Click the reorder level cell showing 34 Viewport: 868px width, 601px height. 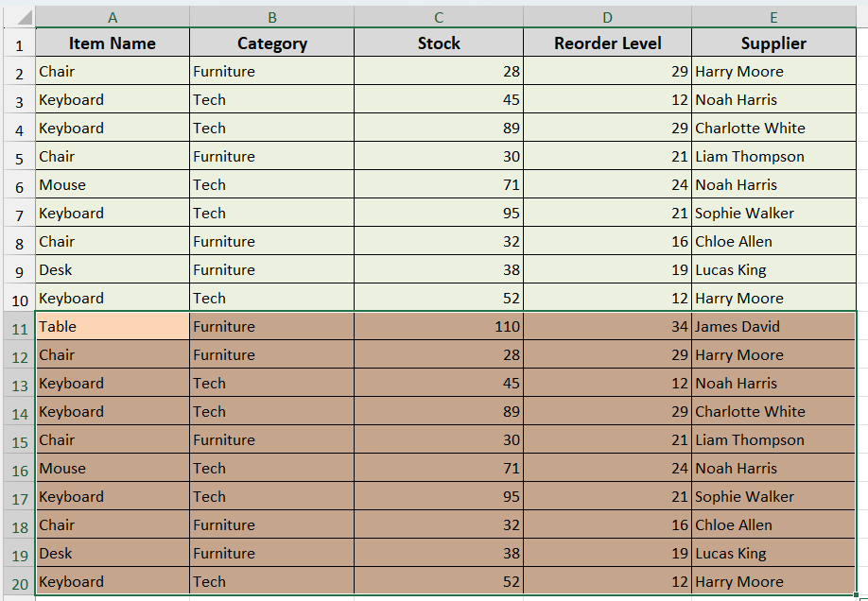tap(607, 327)
